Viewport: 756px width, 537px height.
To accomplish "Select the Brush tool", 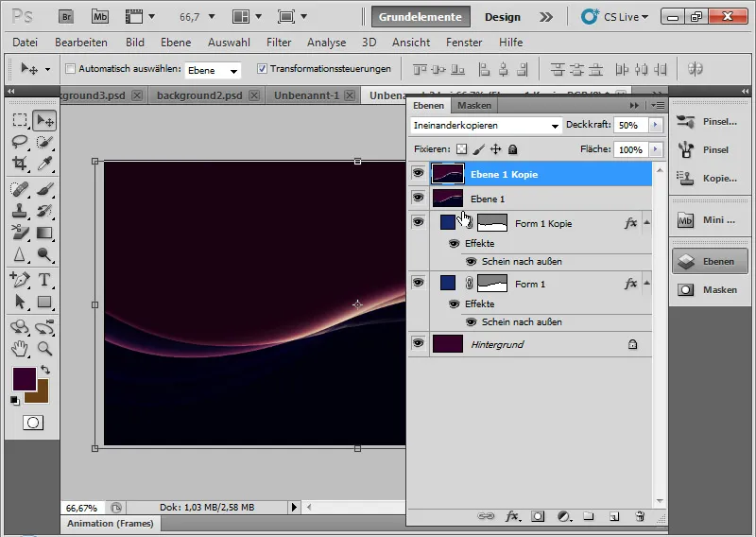I will tap(44, 189).
